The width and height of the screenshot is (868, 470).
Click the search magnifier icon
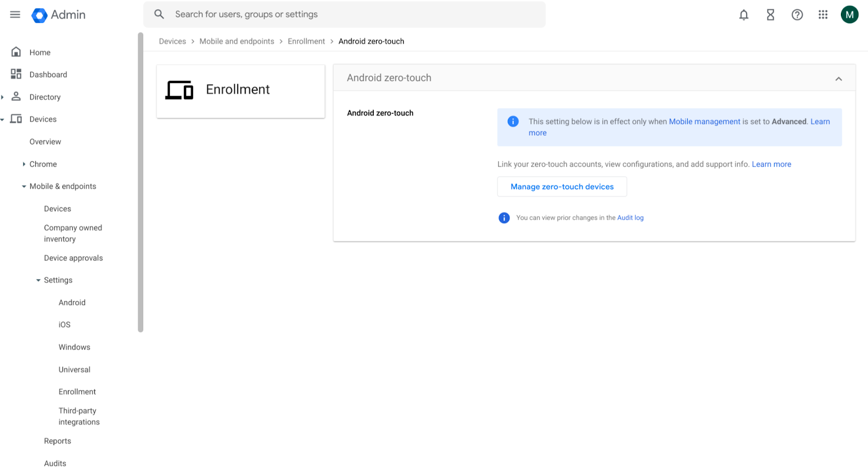pos(159,15)
